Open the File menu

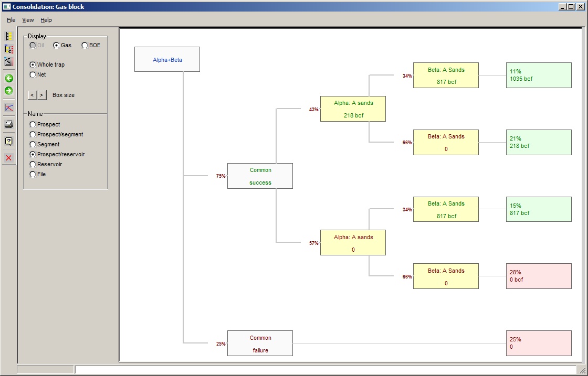(11, 20)
